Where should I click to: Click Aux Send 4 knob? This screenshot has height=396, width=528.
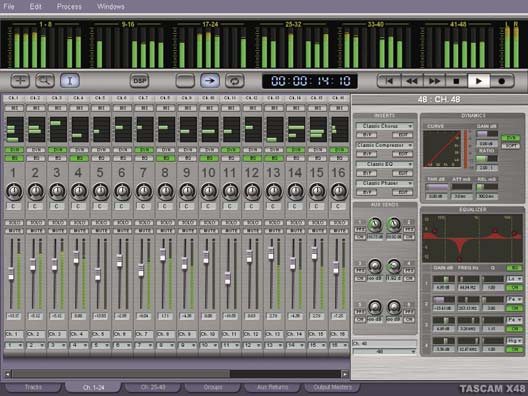tap(394, 266)
